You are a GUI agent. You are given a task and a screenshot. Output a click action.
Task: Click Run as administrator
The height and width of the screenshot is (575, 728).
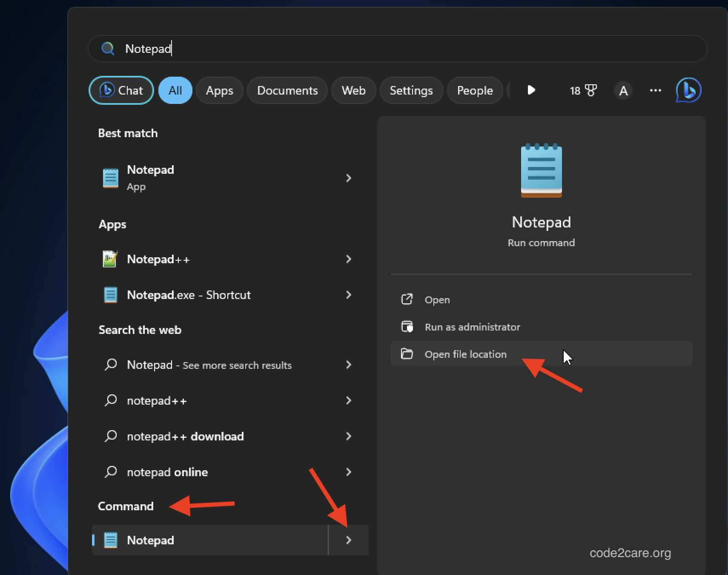[x=473, y=327]
